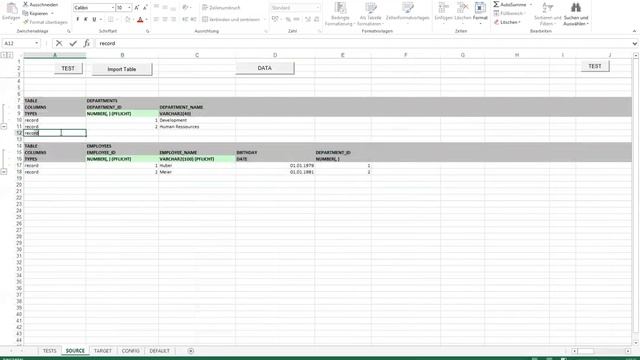Open the font name Calibri dropdown
The image size is (640, 360).
point(113,8)
